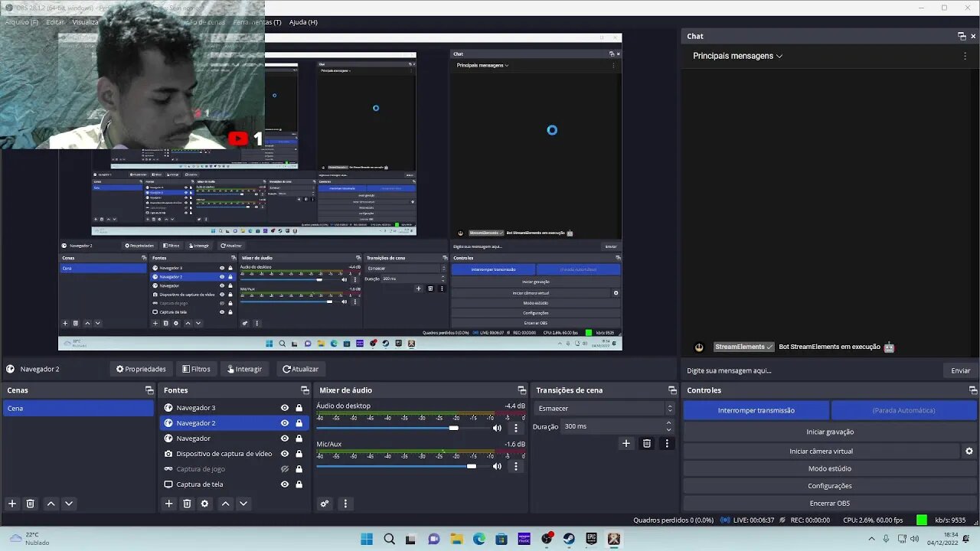This screenshot has width=980, height=551.
Task: Open the Ajuda (H) menu
Action: click(x=303, y=22)
